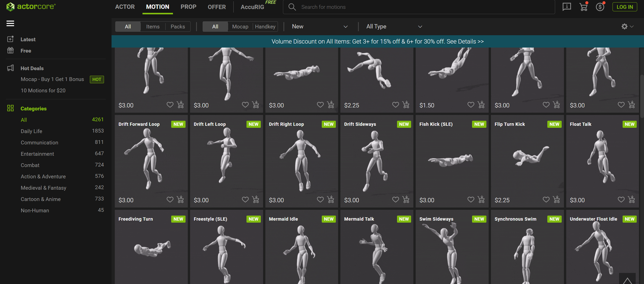Open the volume discount See Details banner
Image resolution: width=644 pixels, height=284 pixels.
click(x=378, y=41)
